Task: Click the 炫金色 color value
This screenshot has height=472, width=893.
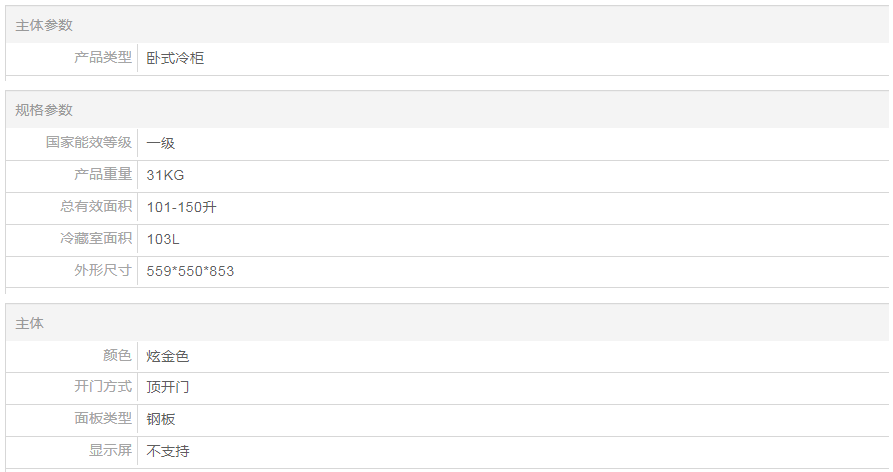Action: [167, 356]
